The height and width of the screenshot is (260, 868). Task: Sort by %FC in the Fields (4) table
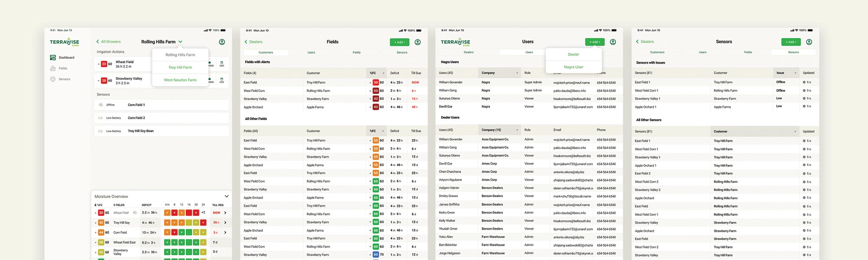377,73
